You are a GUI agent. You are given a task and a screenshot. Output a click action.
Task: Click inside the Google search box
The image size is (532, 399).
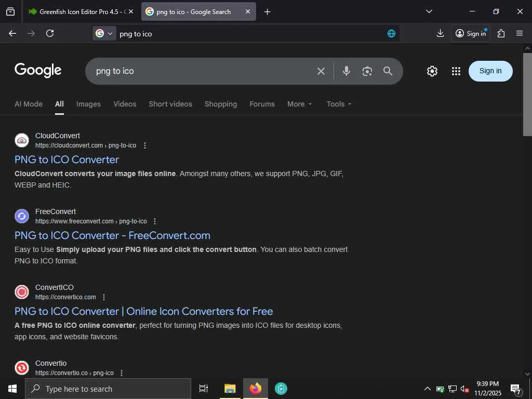pos(204,71)
